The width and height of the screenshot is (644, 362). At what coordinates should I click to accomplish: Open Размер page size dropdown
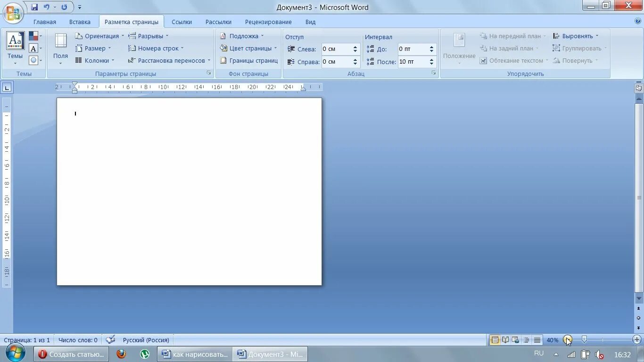(93, 48)
